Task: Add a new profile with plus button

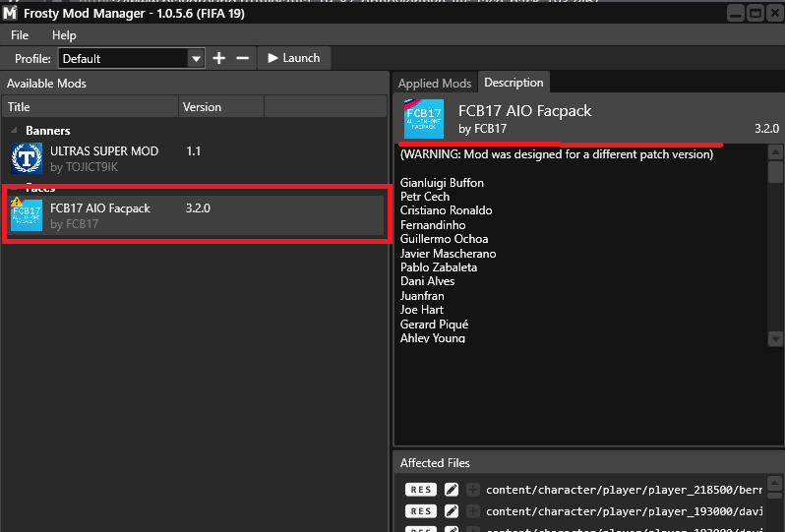Action: [x=218, y=58]
